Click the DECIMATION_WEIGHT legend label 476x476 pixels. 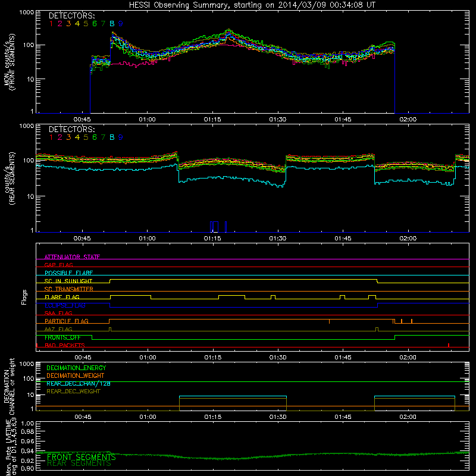point(76,375)
